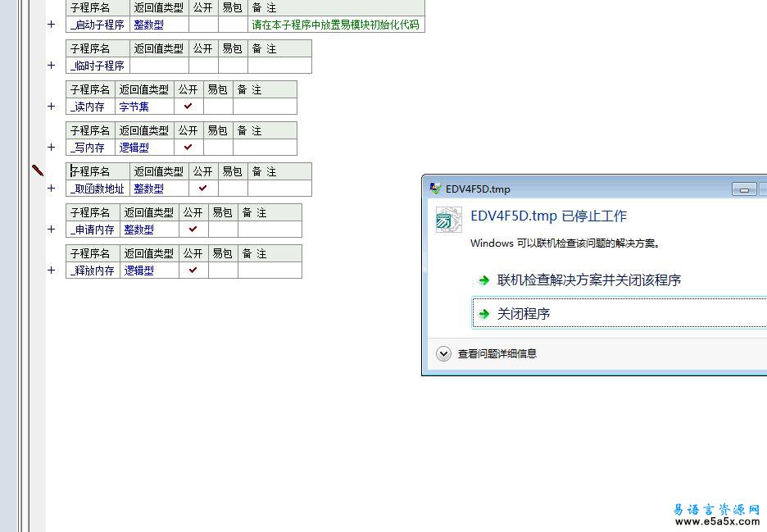Select the _启动子程序 name cell
This screenshot has height=532, width=767.
pos(98,25)
